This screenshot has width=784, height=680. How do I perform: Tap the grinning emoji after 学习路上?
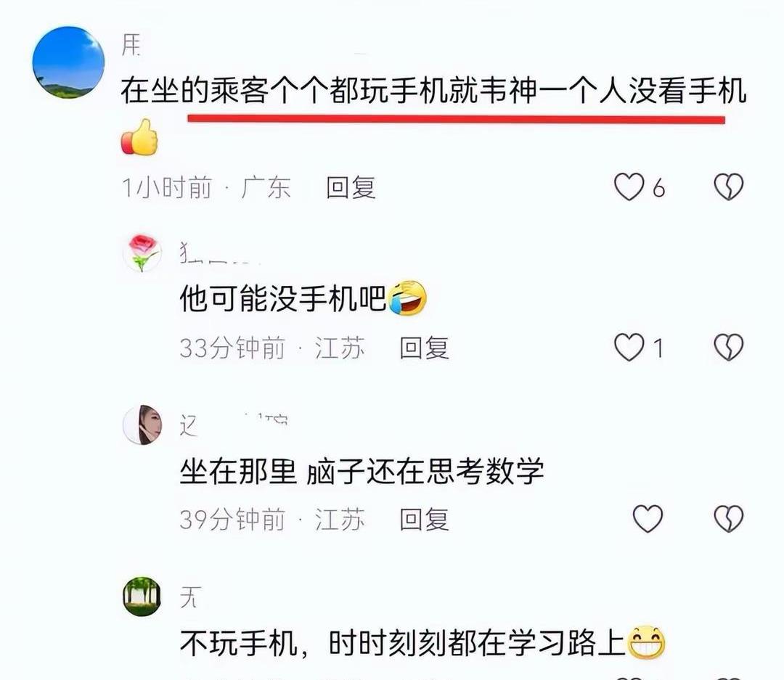click(647, 642)
